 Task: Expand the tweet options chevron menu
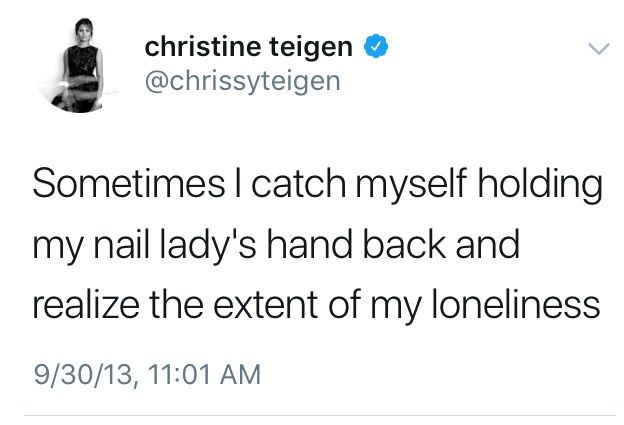tap(599, 49)
